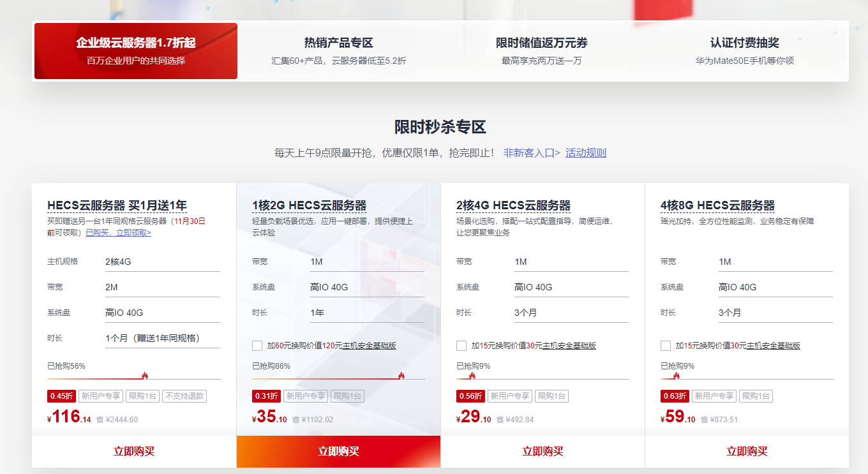Click 立即购买 for HECS 买1月送1年
This screenshot has height=474, width=868.
133,451
